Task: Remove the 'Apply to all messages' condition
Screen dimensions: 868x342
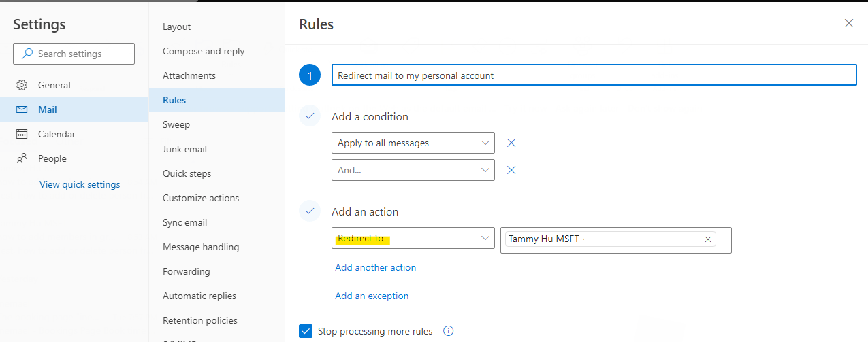Action: 511,143
